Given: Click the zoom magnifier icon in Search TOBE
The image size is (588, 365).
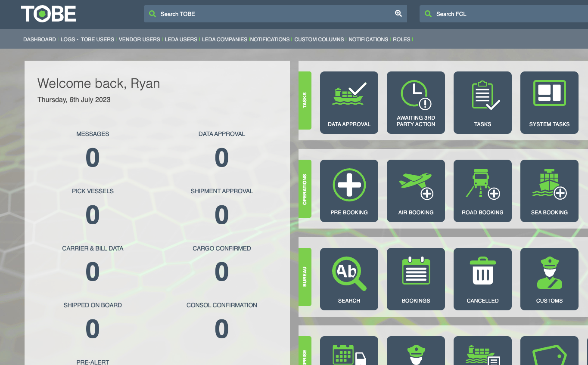Looking at the screenshot, I should click(x=398, y=14).
